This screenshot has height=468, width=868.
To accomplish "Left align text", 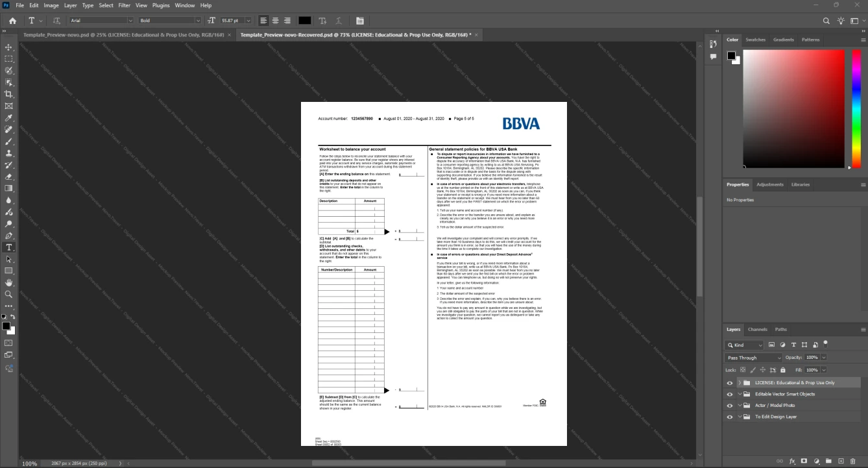I will [x=263, y=21].
